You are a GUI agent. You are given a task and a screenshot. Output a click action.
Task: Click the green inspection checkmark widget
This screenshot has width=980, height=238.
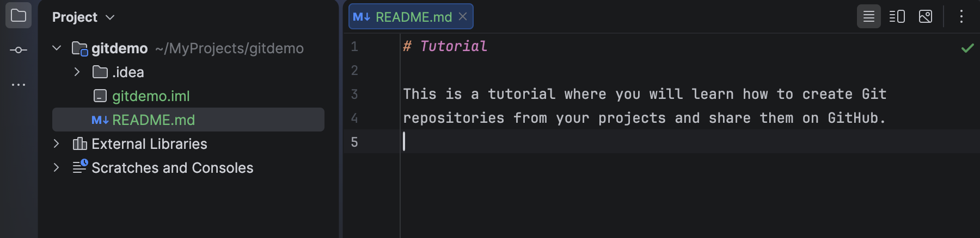(967, 48)
